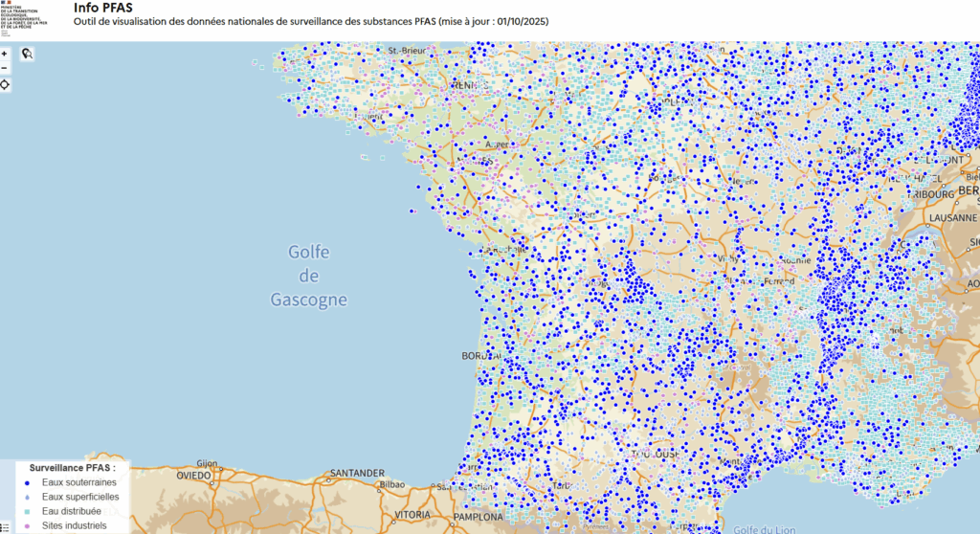Click the Bilbao city label
The height and width of the screenshot is (534, 980).
tap(393, 484)
